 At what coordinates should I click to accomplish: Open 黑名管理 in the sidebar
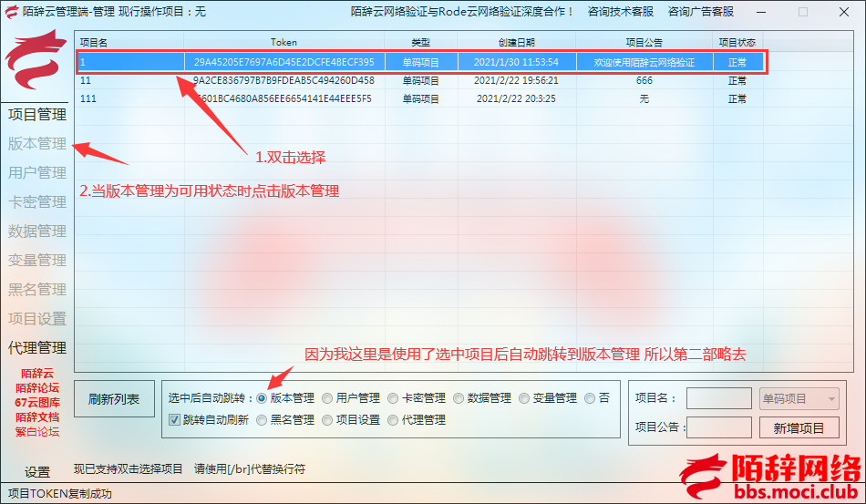pyautogui.click(x=37, y=289)
